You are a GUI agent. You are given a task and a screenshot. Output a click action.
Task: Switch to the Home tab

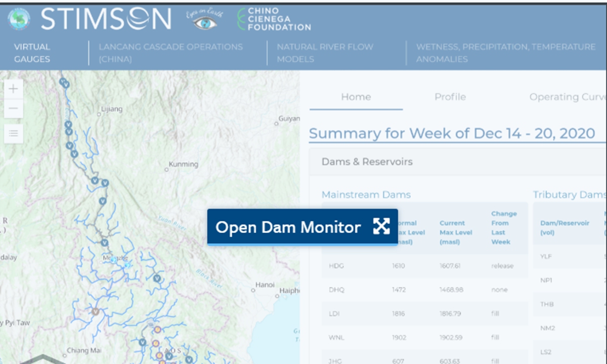click(x=356, y=97)
